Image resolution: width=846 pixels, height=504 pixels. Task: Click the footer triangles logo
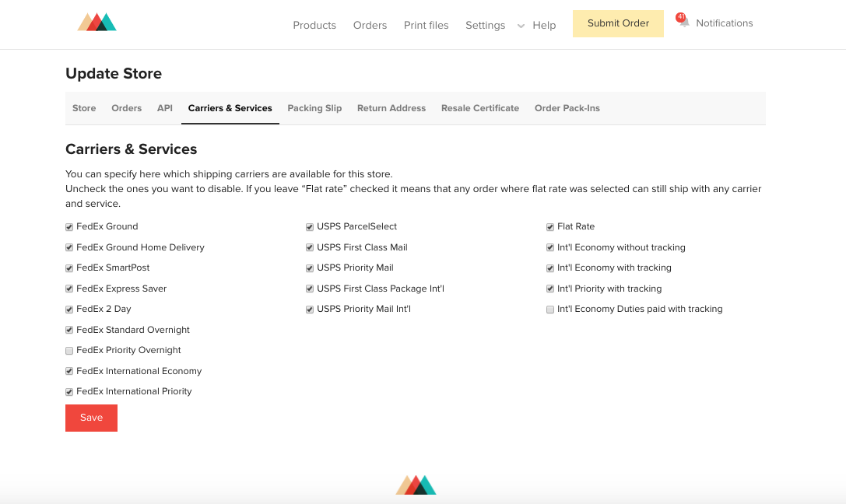pyautogui.click(x=416, y=485)
